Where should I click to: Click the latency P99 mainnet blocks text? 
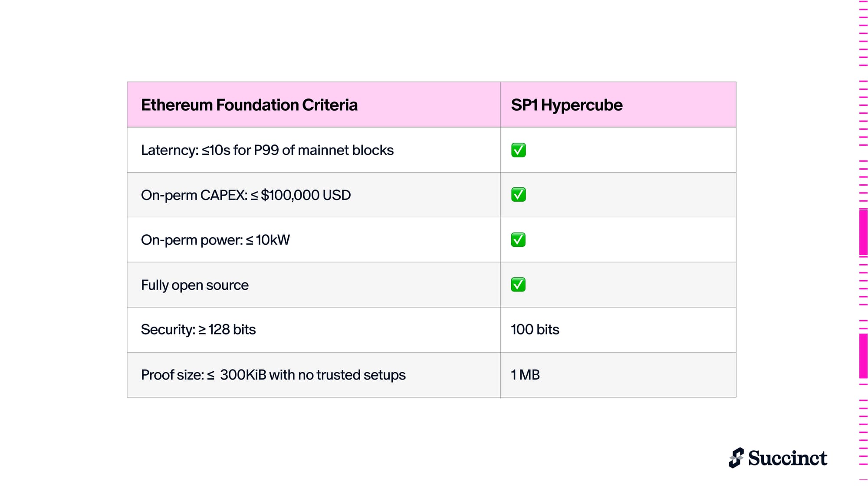267,150
